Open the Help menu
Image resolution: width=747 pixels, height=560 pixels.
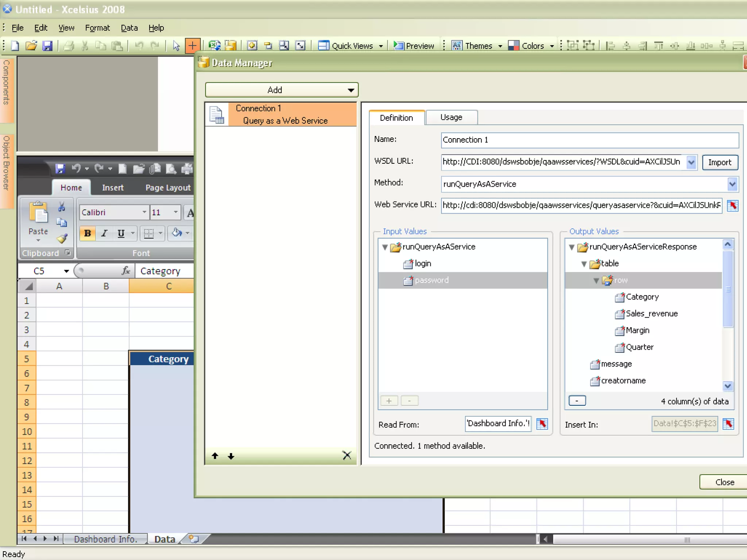156,28
